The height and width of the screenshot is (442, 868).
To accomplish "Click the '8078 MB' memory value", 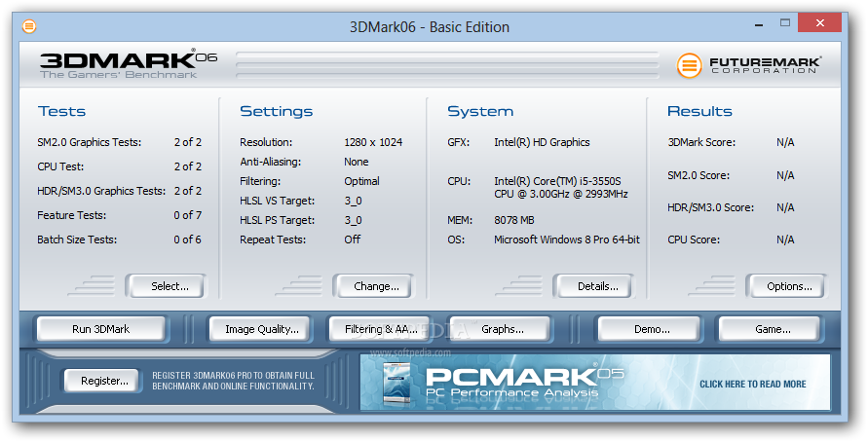I will coord(513,220).
